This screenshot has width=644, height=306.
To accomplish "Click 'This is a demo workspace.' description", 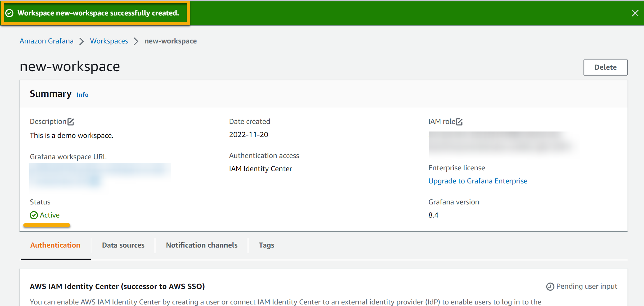I will coord(72,136).
